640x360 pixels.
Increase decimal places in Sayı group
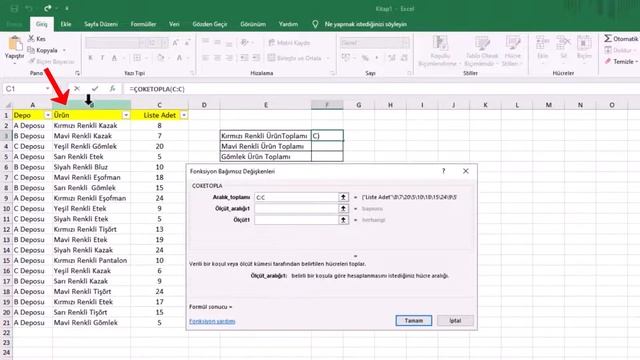pos(392,58)
